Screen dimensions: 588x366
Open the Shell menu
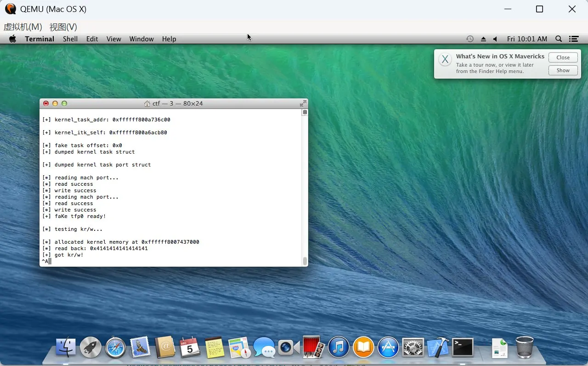coord(70,39)
